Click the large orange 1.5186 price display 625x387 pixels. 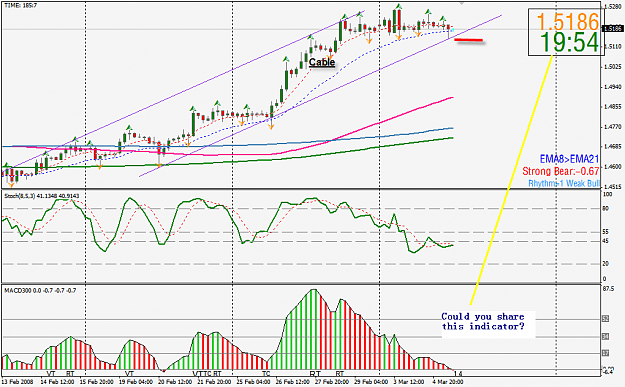[x=567, y=22]
